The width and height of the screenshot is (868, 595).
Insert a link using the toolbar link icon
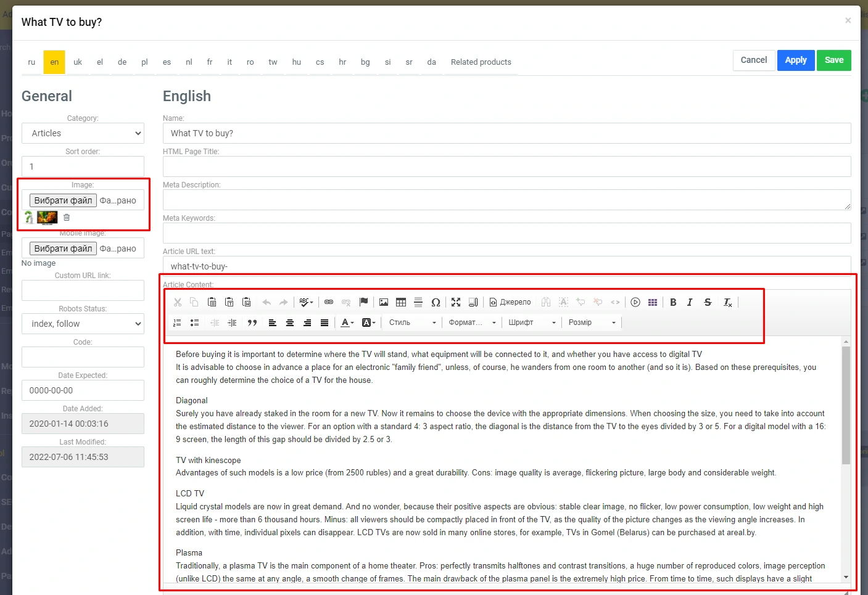click(x=329, y=302)
